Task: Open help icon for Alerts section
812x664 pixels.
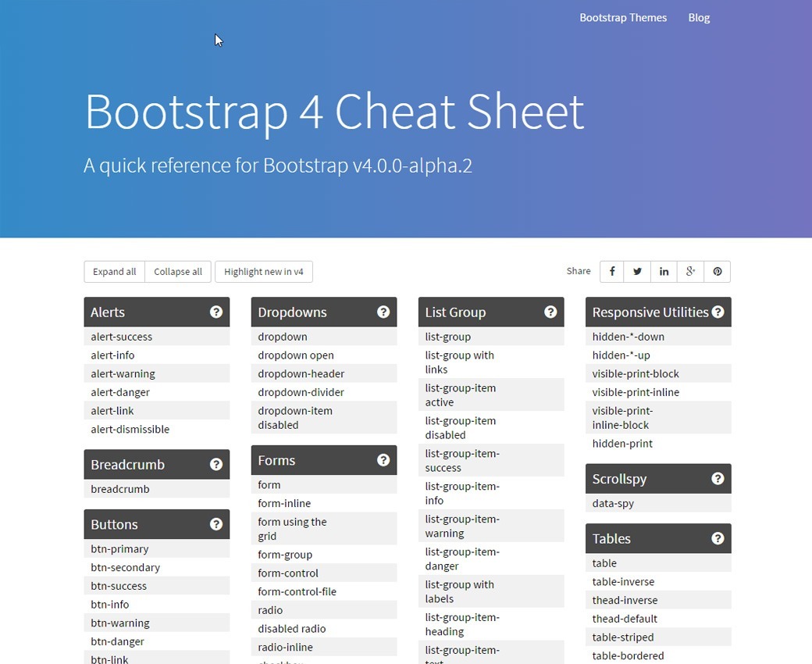Action: 216,312
